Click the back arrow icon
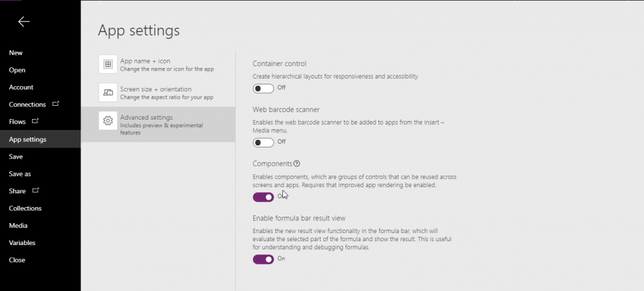 [24, 22]
